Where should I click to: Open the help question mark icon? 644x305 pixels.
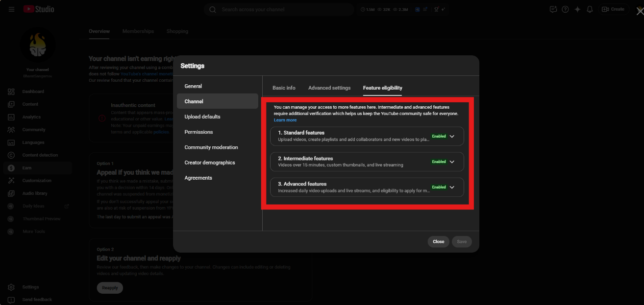pyautogui.click(x=565, y=9)
